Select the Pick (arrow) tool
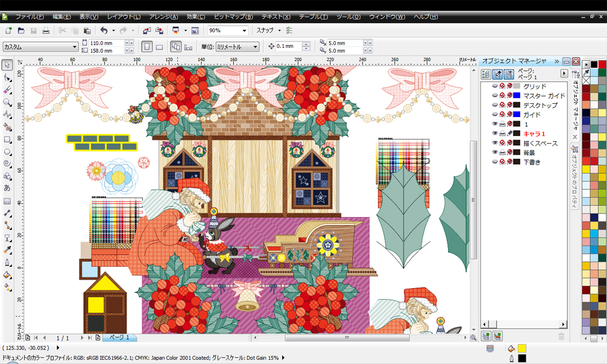Image resolution: width=607 pixels, height=364 pixels. 7,65
